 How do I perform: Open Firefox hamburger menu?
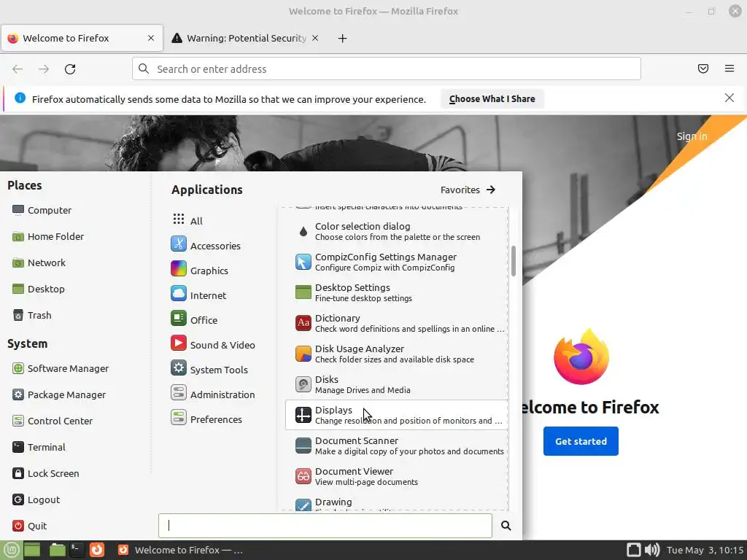(x=729, y=69)
